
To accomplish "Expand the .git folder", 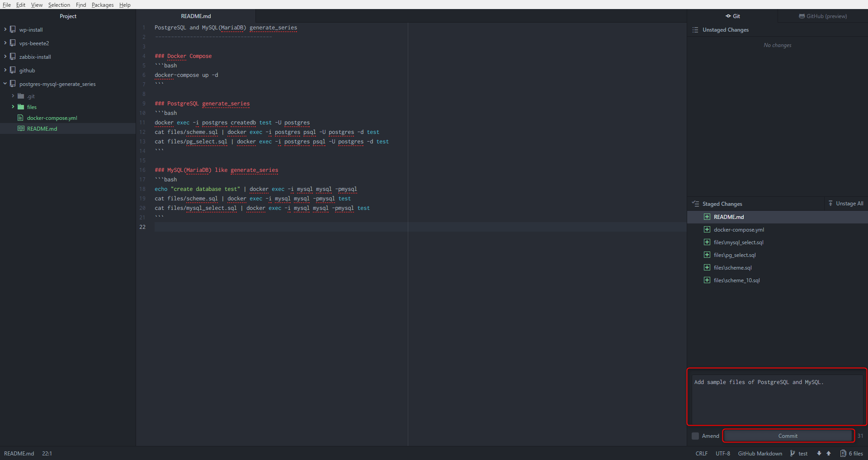I will pos(13,96).
